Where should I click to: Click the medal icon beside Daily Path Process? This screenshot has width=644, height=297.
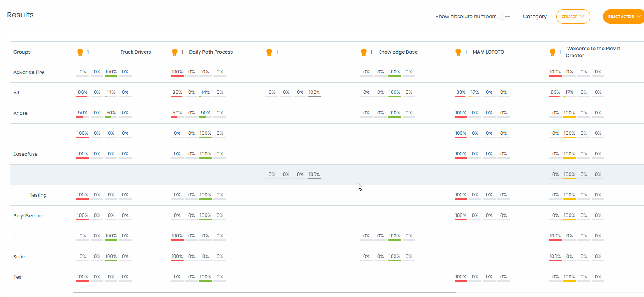(x=174, y=52)
